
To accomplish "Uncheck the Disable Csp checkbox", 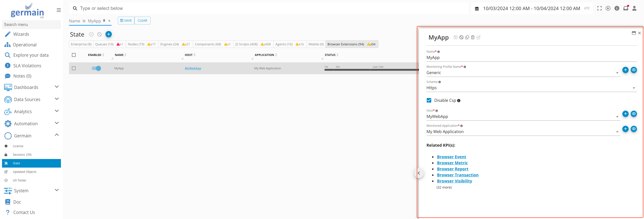I will point(429,101).
